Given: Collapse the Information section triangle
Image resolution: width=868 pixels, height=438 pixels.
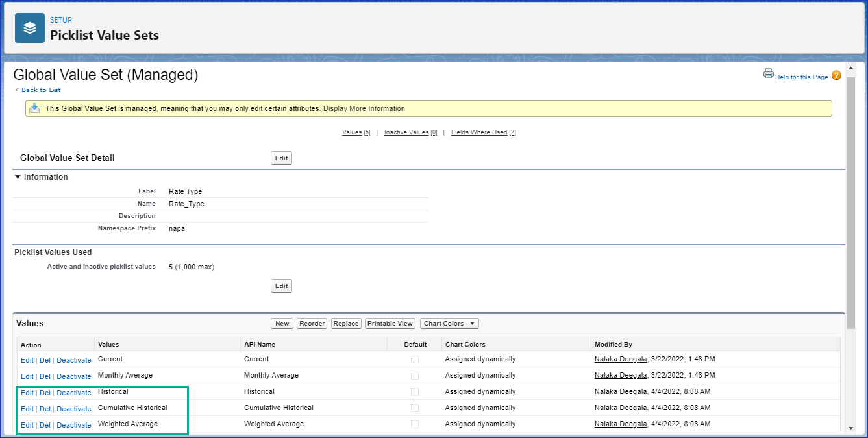Looking at the screenshot, I should pyautogui.click(x=18, y=177).
